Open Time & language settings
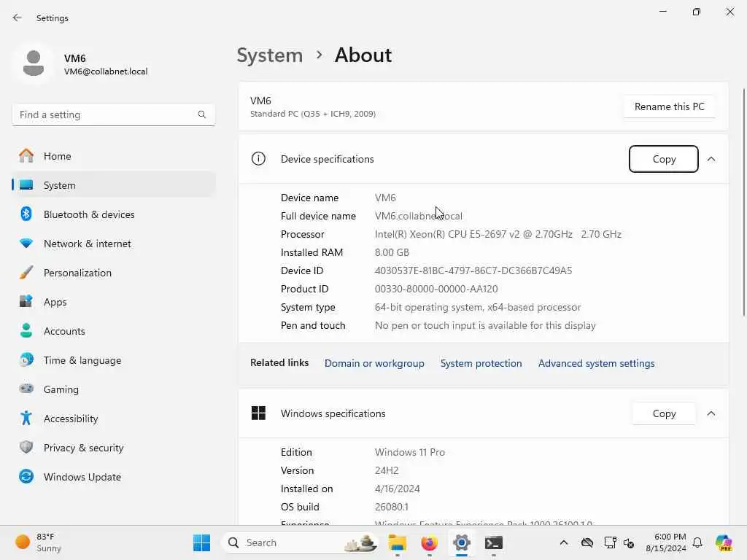 pos(113,359)
